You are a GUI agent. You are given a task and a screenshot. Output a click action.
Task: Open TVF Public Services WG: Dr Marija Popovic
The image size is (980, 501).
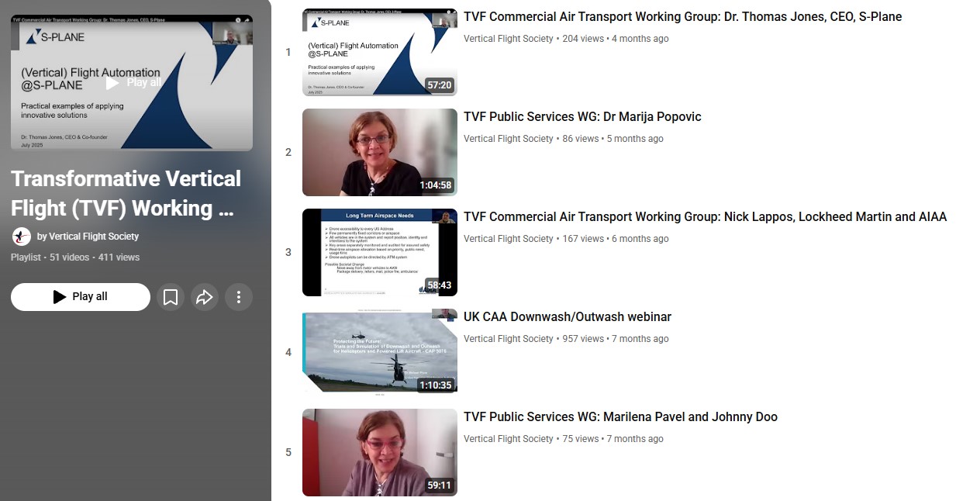(582, 116)
